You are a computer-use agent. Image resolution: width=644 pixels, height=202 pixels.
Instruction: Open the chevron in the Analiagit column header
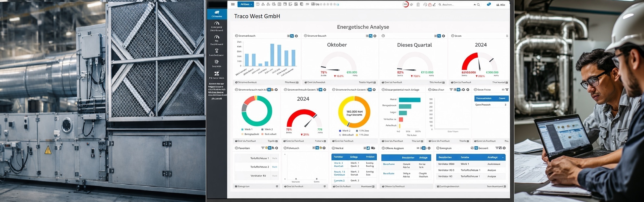(503, 158)
